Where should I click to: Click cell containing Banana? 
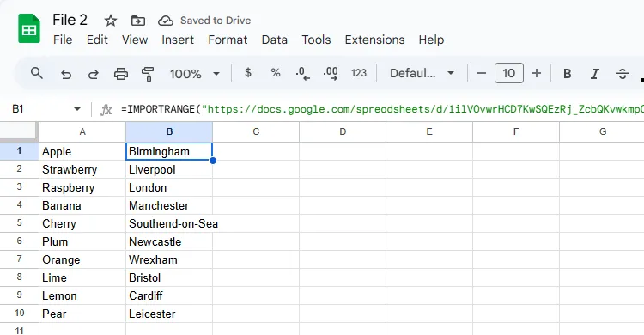click(82, 205)
